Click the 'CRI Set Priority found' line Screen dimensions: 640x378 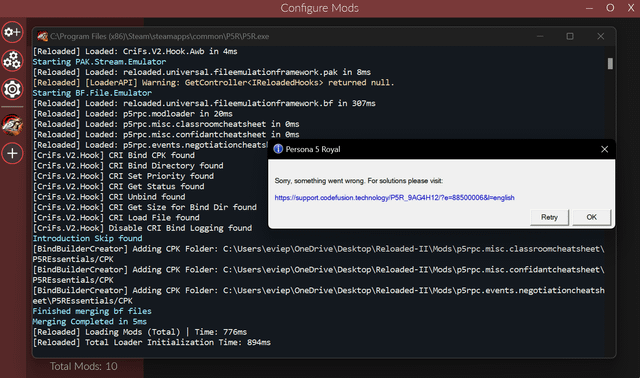coord(123,176)
